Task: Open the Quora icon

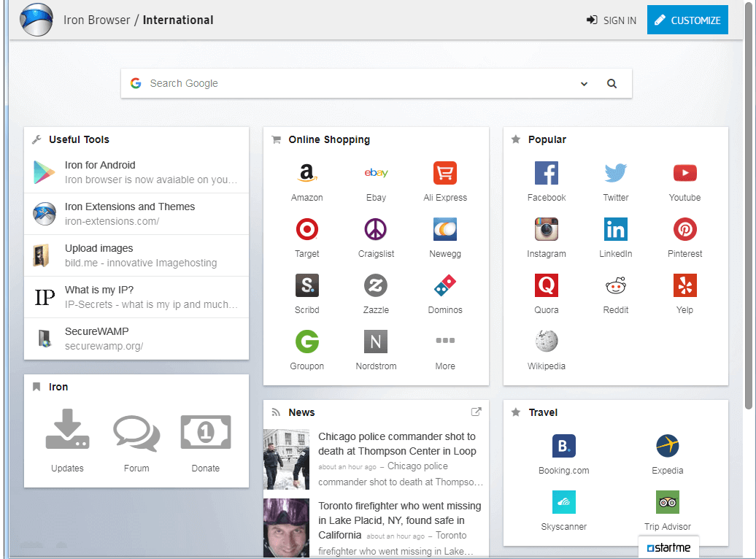Action: [547, 285]
